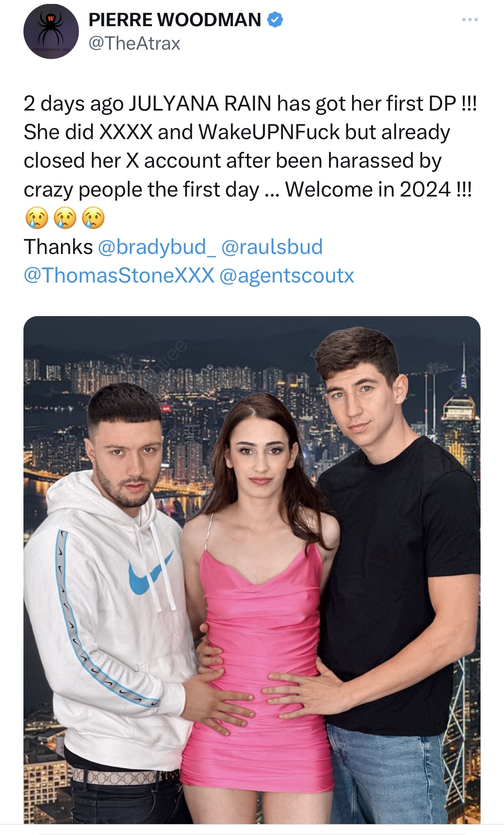Visit the @agentscoutx mention
The width and height of the screenshot is (504, 835).
pos(287,275)
